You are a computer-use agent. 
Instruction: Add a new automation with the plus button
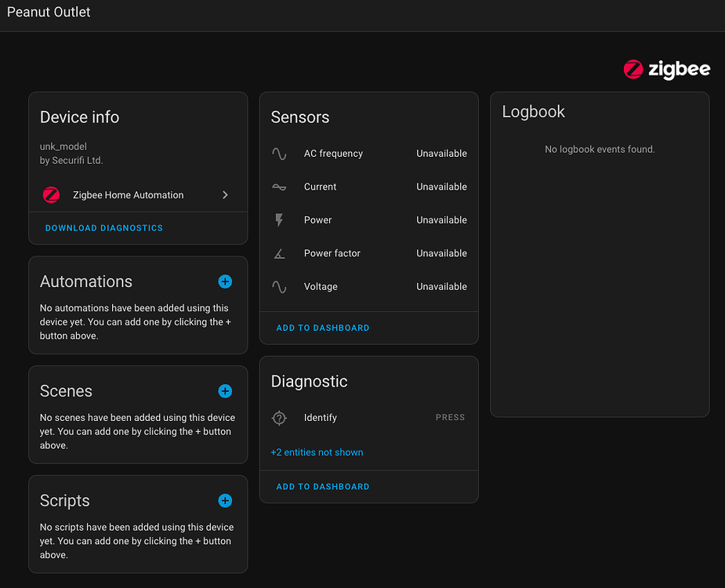tap(225, 281)
